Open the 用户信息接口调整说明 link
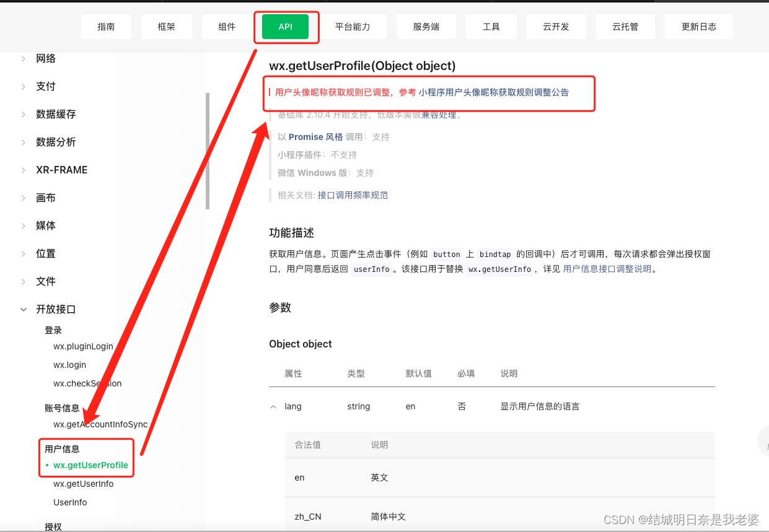 (607, 269)
